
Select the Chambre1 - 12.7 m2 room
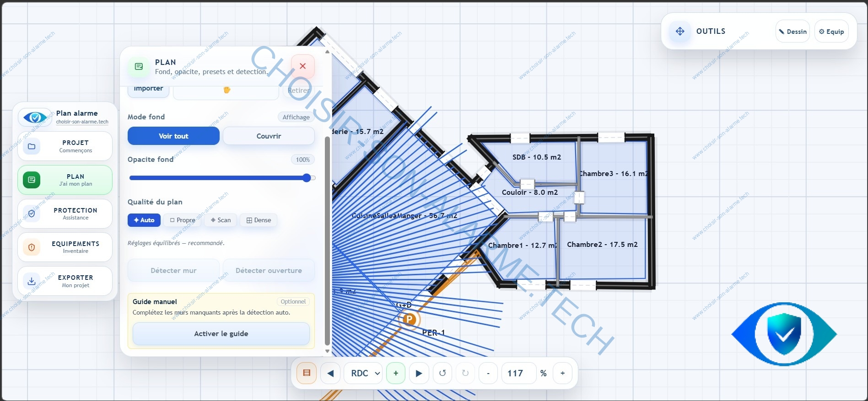click(x=523, y=246)
